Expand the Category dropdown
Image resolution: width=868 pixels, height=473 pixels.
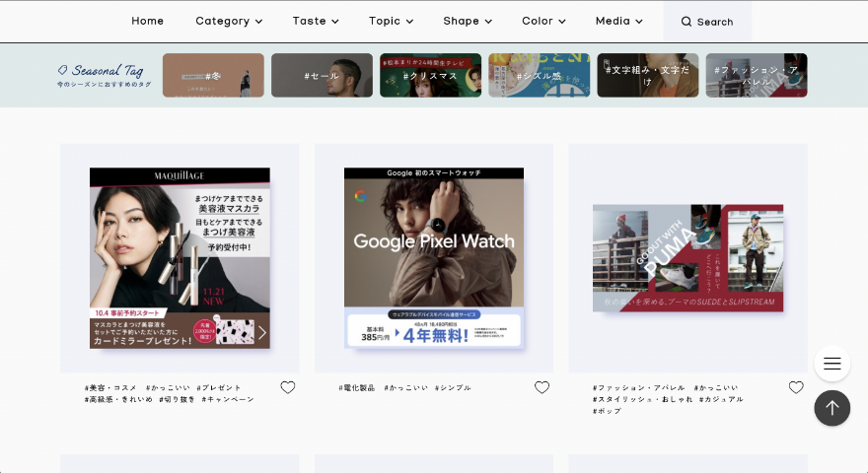pos(229,21)
